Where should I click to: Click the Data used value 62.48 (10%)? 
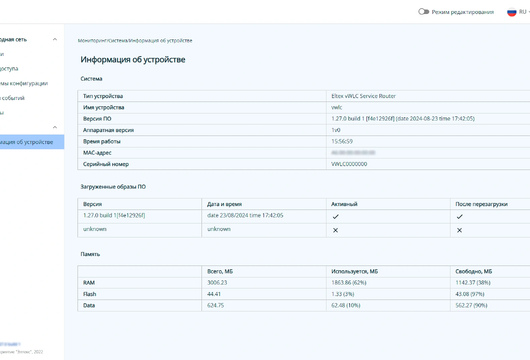[346, 305]
